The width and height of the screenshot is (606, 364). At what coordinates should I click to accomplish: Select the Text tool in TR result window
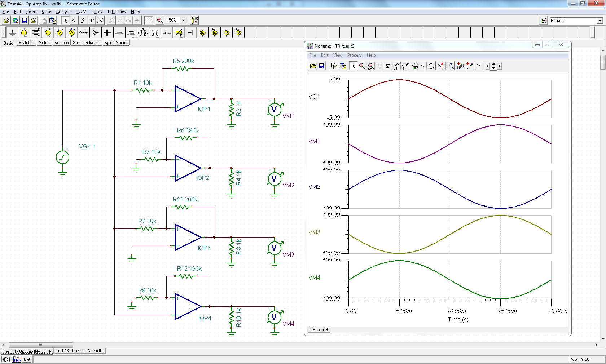(x=388, y=66)
